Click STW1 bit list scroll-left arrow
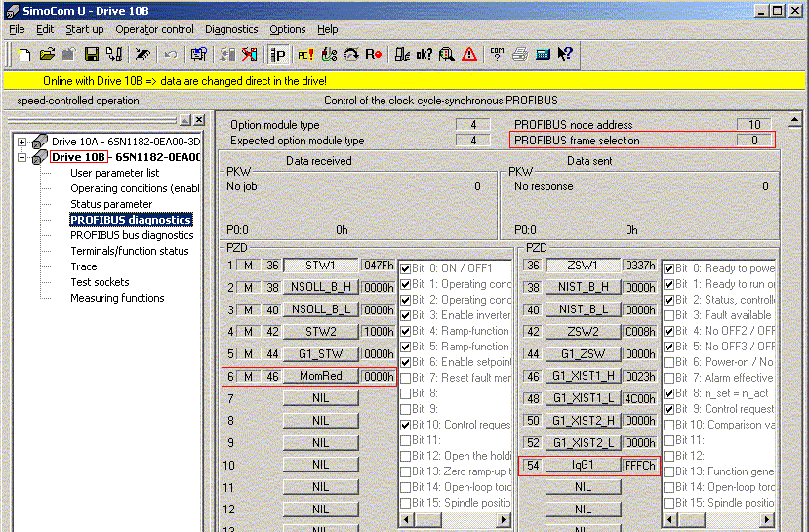The image size is (809, 532). pos(407,519)
